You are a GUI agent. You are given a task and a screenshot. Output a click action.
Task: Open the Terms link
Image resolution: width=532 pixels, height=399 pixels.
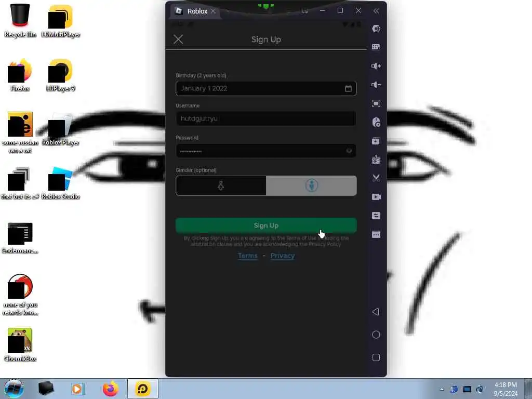pyautogui.click(x=248, y=256)
